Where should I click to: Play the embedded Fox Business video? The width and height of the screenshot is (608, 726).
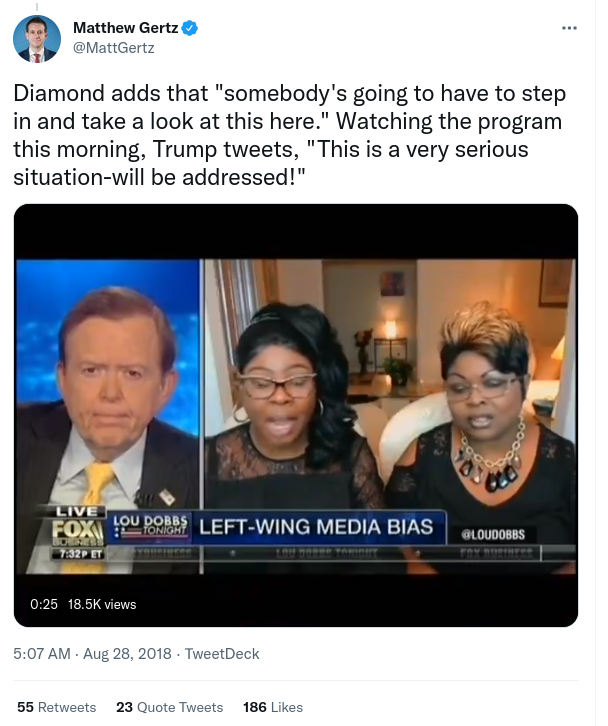click(296, 415)
